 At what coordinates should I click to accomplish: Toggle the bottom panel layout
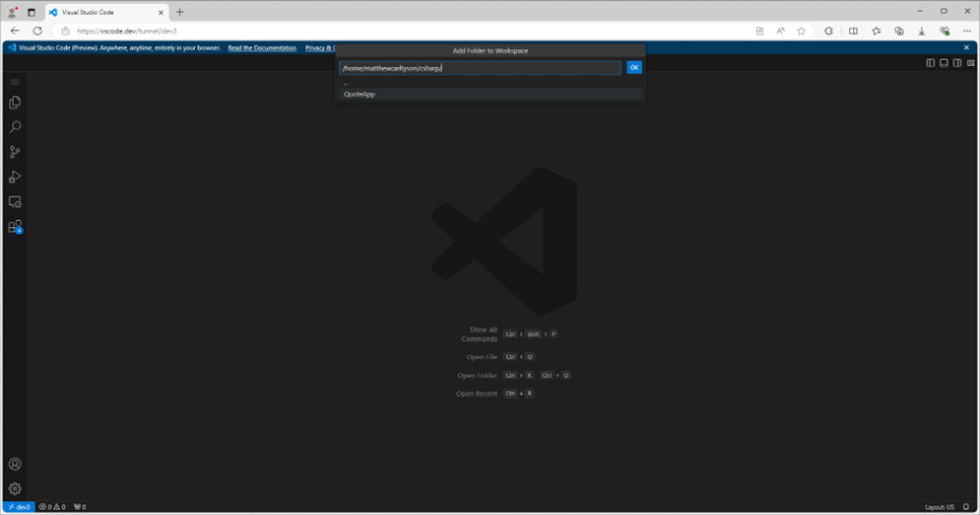(x=943, y=63)
